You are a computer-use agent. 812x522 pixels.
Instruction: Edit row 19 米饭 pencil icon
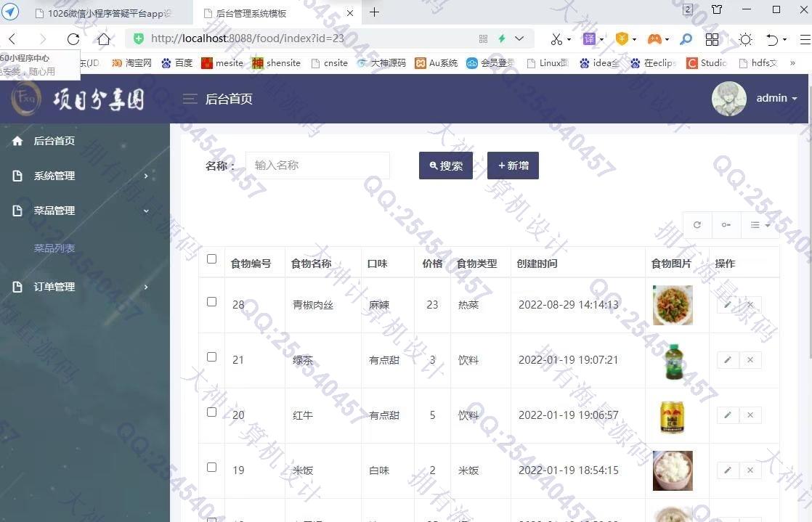(728, 470)
